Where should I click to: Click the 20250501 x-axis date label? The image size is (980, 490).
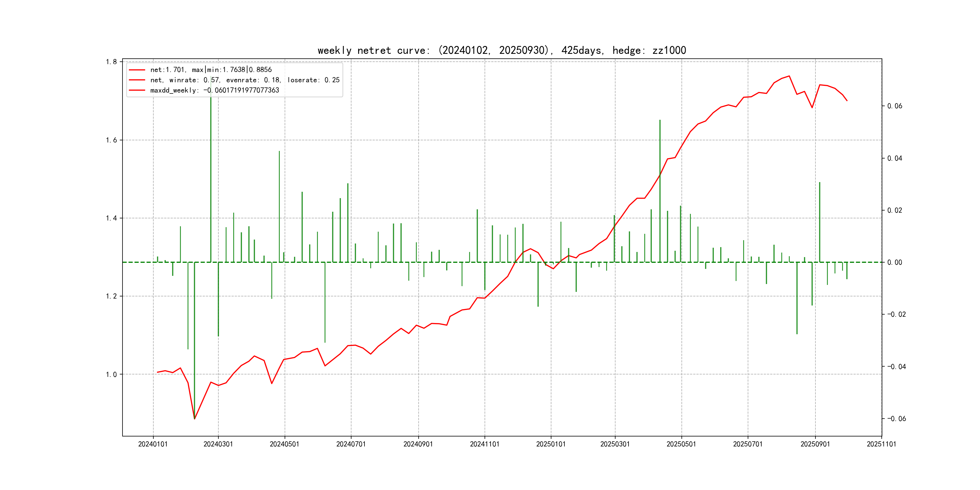pyautogui.click(x=681, y=444)
